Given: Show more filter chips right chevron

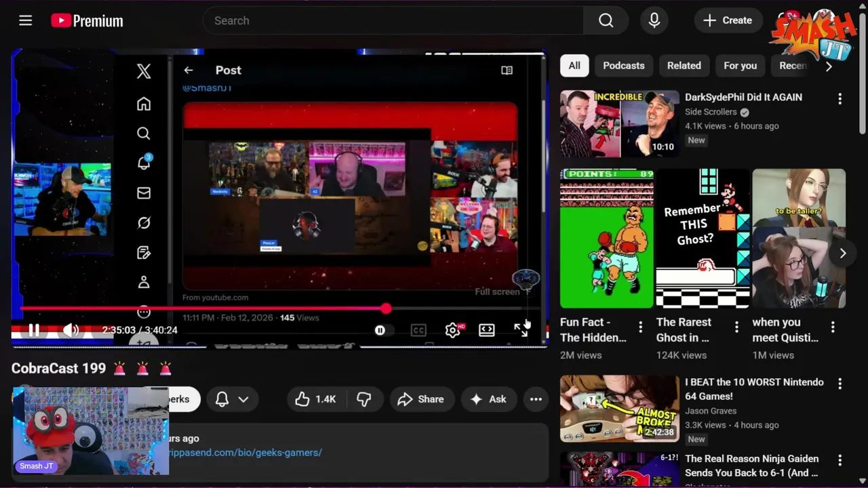Looking at the screenshot, I should click(828, 66).
